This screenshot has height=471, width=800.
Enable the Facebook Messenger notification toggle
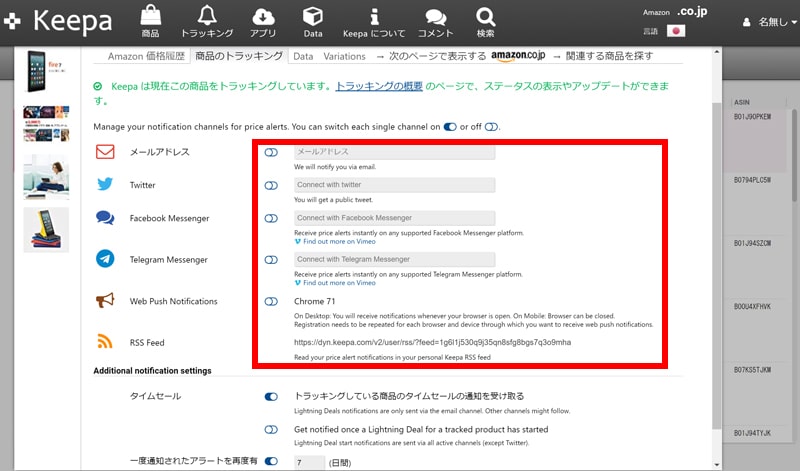(x=271, y=218)
